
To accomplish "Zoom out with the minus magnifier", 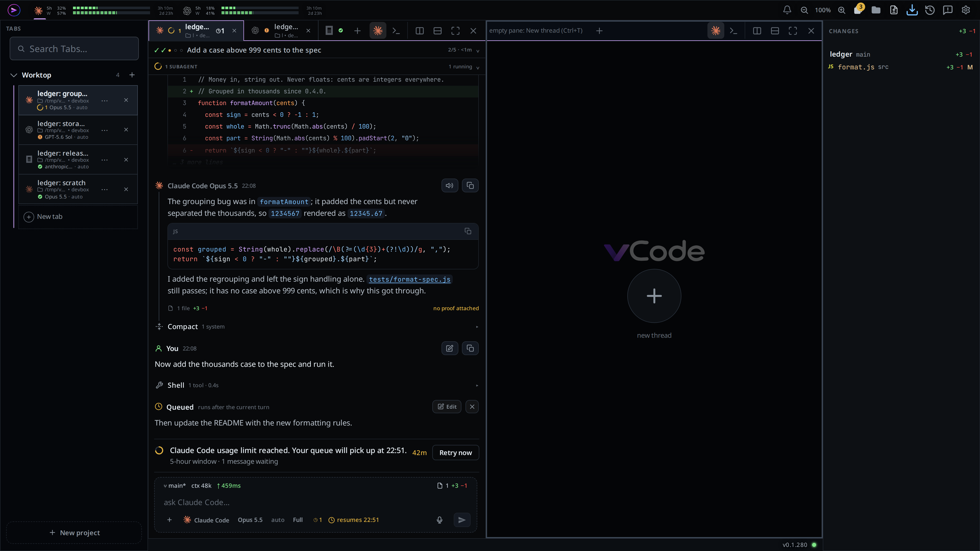I will 804,10.
